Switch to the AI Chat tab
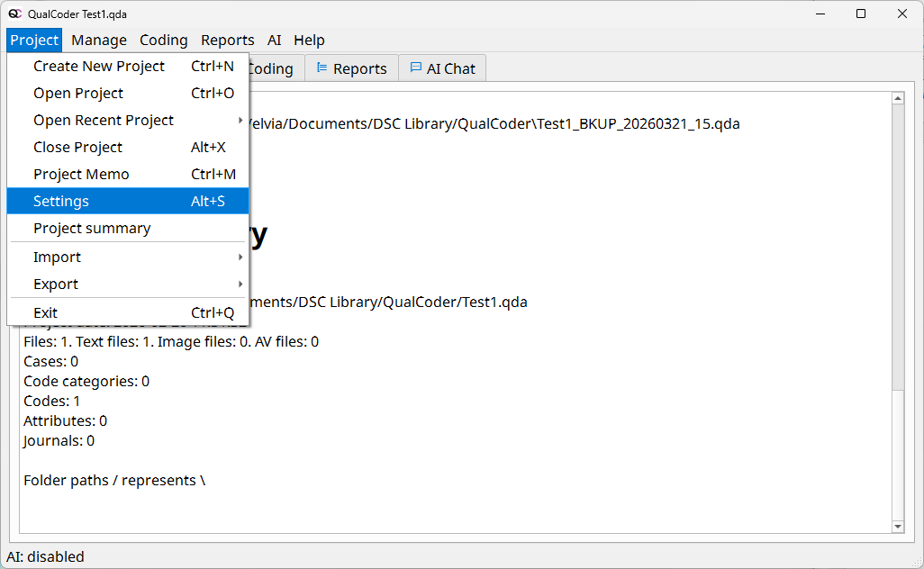The width and height of the screenshot is (924, 569). [442, 68]
